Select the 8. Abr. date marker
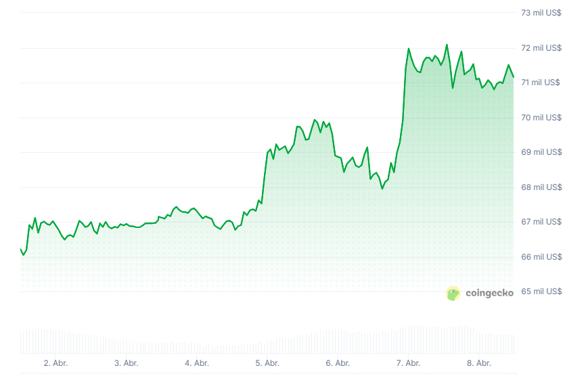 tap(479, 363)
